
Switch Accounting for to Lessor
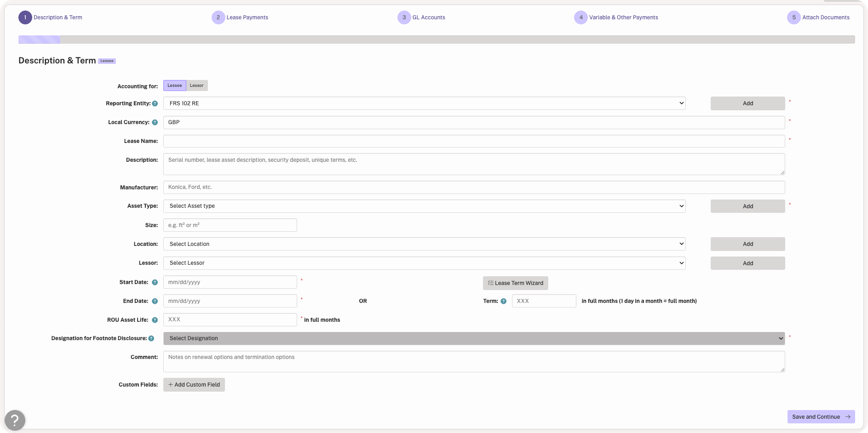197,85
